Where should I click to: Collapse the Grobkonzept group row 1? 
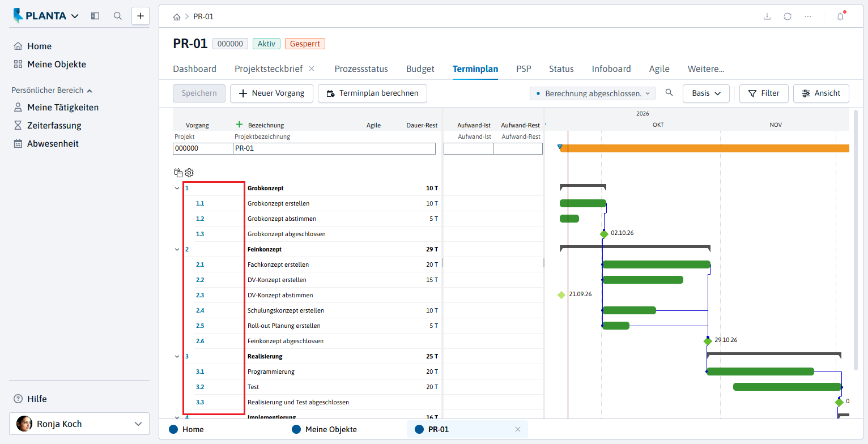pos(177,188)
